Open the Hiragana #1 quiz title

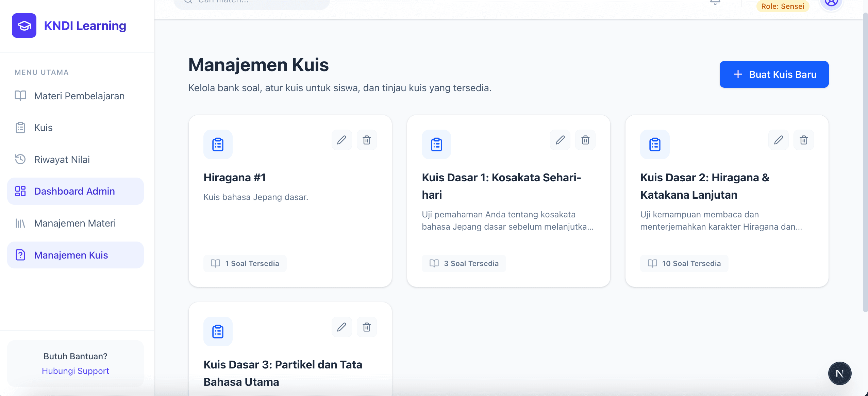(x=235, y=178)
